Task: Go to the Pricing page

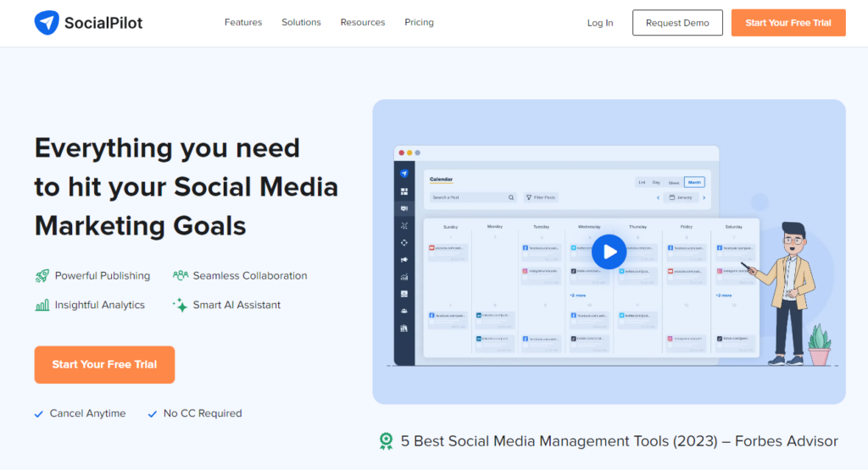Action: pyautogui.click(x=419, y=22)
